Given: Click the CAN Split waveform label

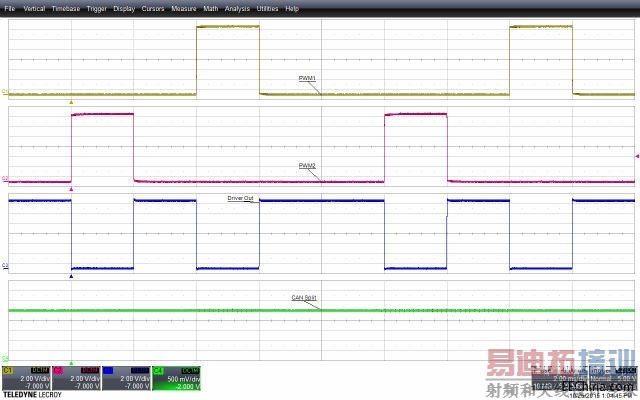Looking at the screenshot, I should (x=304, y=298).
